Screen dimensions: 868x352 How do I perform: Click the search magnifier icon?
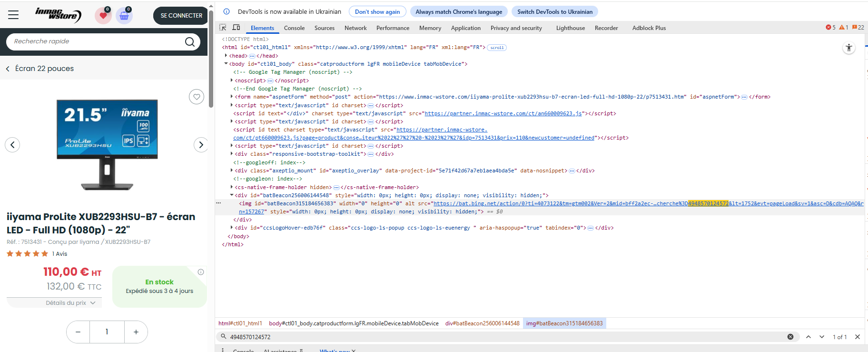click(190, 42)
